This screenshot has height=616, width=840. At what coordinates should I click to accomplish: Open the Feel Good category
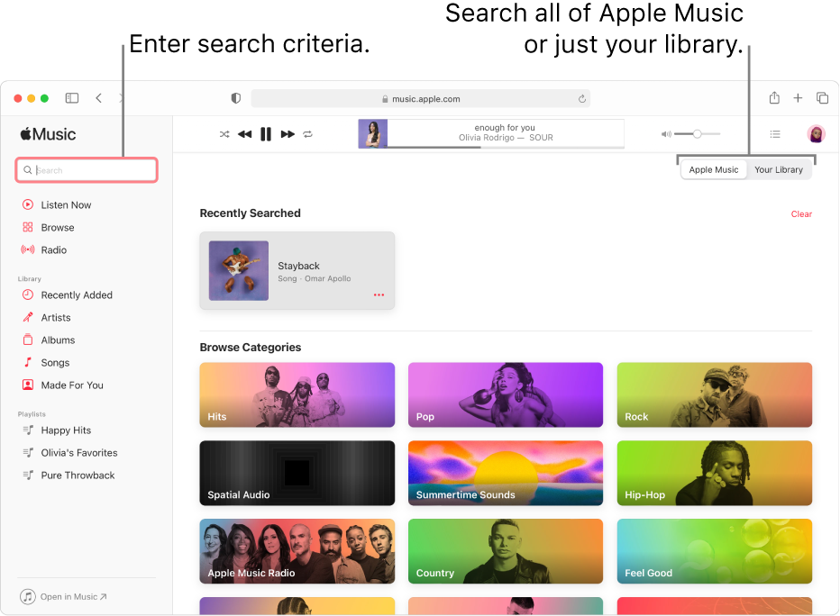pyautogui.click(x=715, y=551)
